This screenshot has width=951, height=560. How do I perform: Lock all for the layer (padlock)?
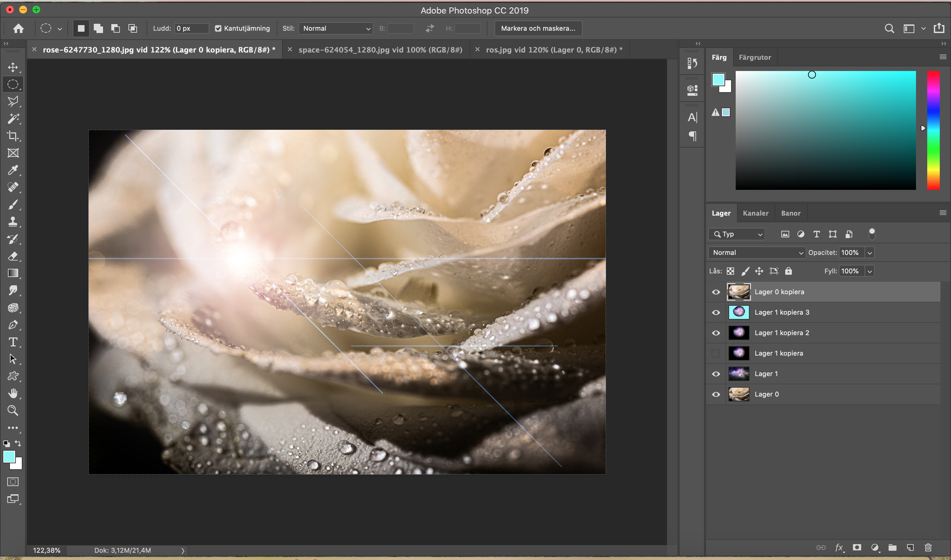tap(788, 271)
